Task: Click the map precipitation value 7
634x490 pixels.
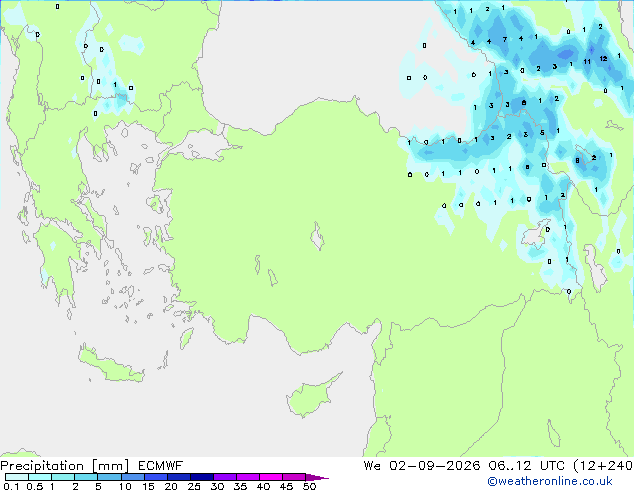Action: pyautogui.click(x=505, y=39)
